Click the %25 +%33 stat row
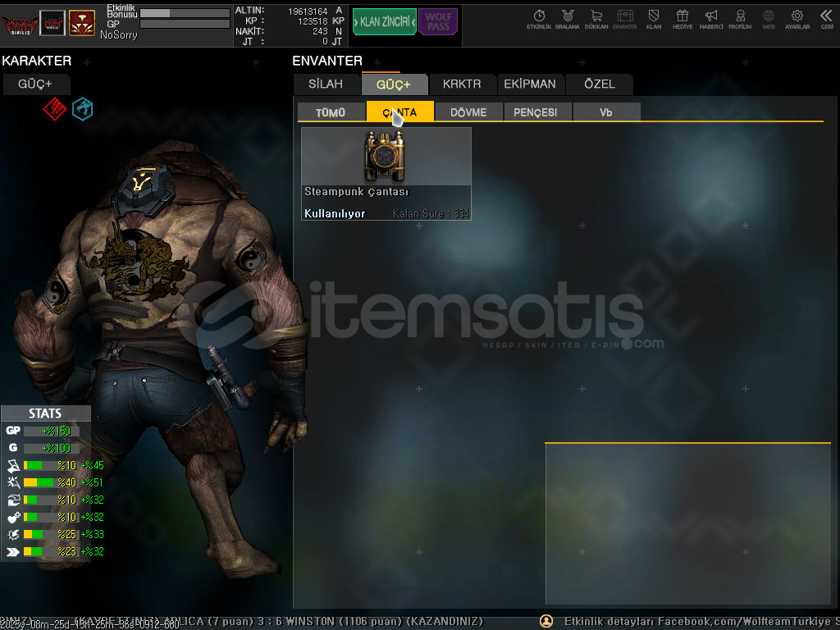This screenshot has width=840, height=630. pos(55,534)
